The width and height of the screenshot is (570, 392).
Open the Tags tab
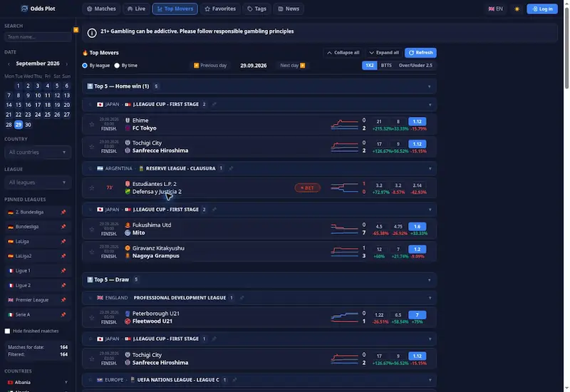[x=256, y=9]
